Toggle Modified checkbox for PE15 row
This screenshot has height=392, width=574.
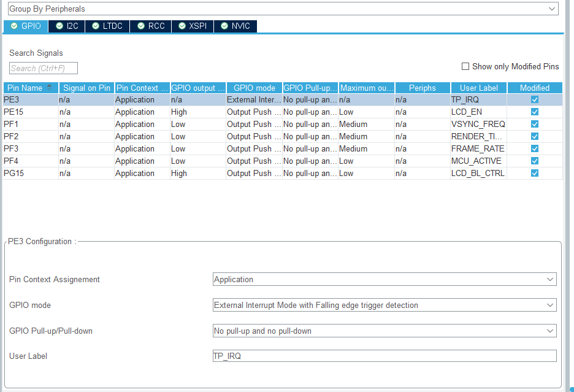point(535,112)
